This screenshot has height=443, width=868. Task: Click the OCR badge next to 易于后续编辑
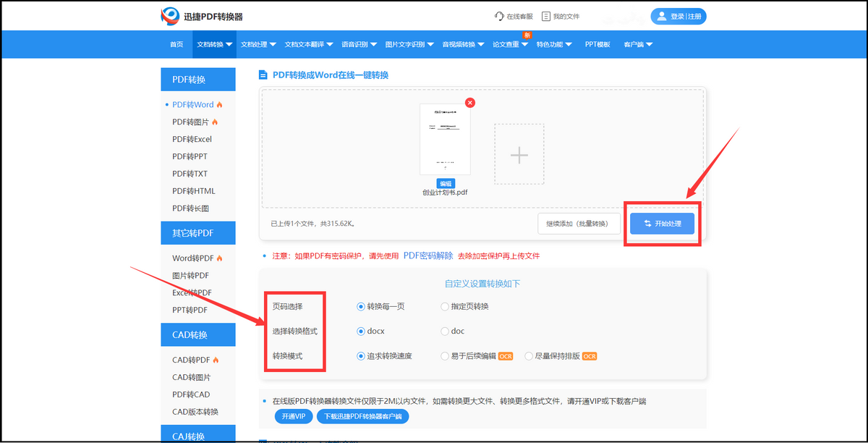point(506,356)
